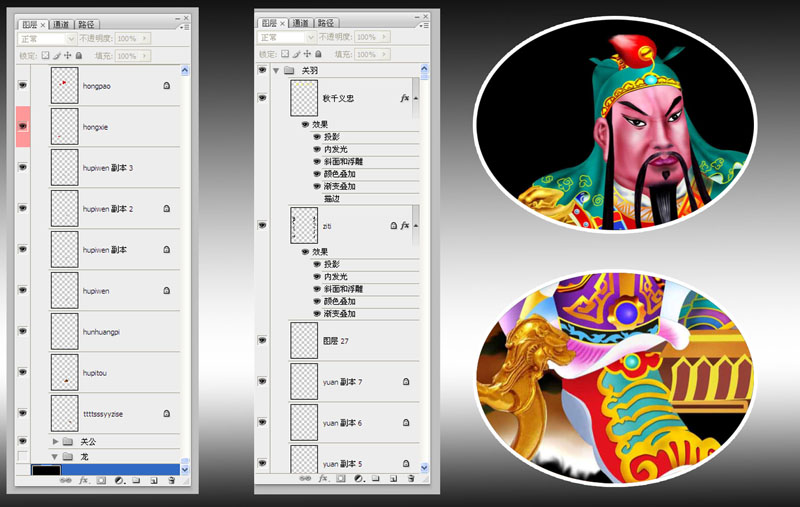This screenshot has height=507, width=800.
Task: Click new adjustment layer icon in left panel
Action: (119, 480)
